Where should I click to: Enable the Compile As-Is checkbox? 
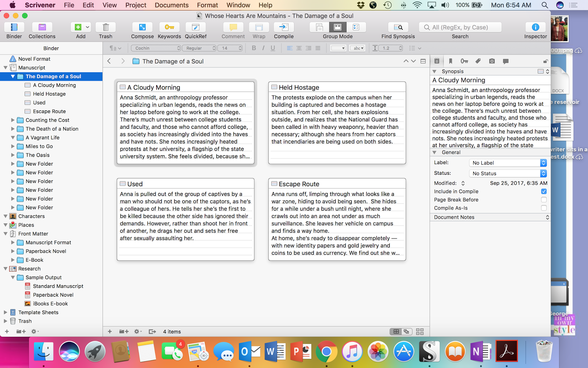544,208
